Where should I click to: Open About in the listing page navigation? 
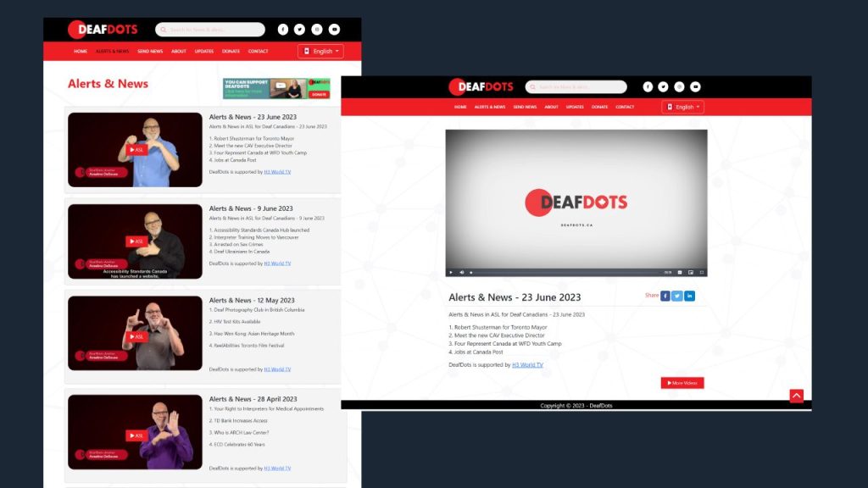point(179,52)
